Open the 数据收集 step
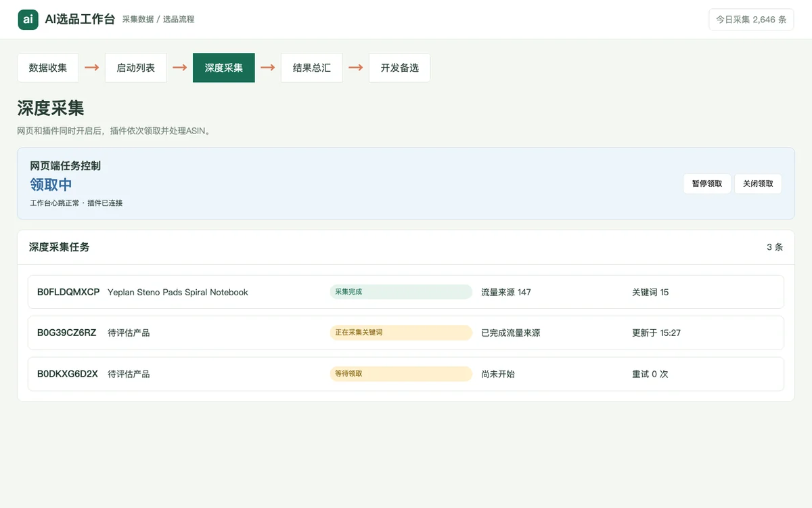The width and height of the screenshot is (812, 508). [48, 68]
